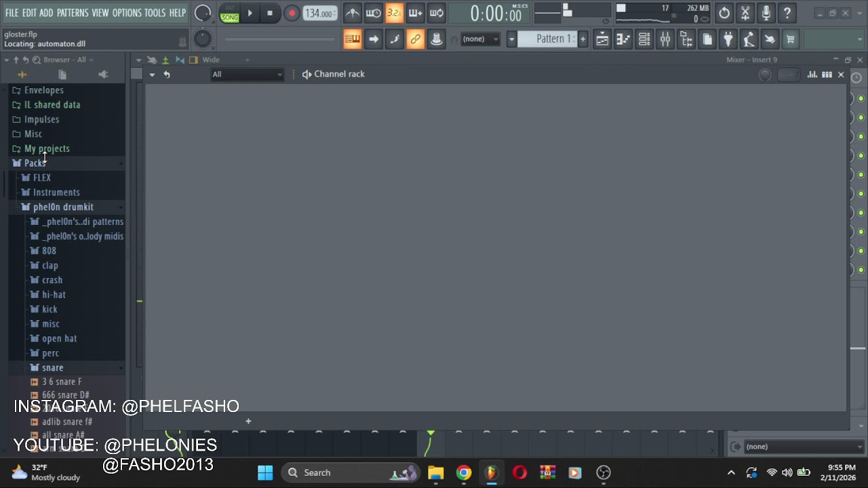Click the browser search magnifier icon
This screenshot has height=488, width=868.
[36, 60]
